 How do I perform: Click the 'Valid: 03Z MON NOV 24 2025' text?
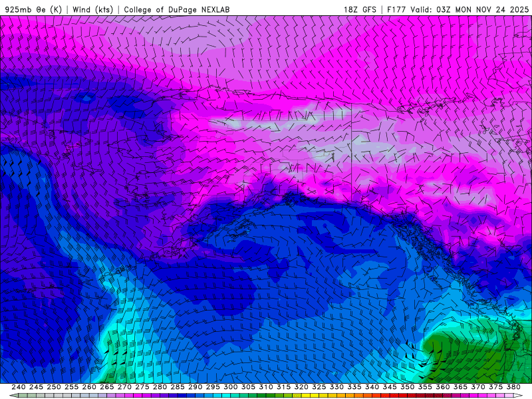coord(469,9)
